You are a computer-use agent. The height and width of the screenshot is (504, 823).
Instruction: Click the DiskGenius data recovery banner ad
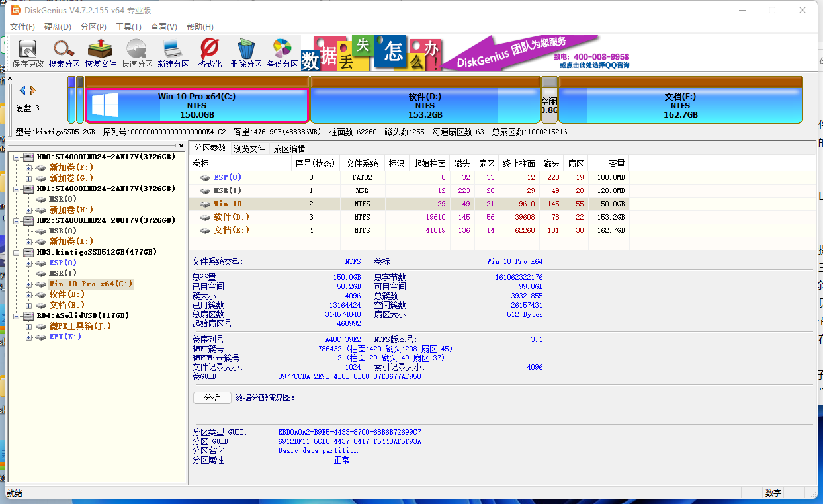point(466,53)
